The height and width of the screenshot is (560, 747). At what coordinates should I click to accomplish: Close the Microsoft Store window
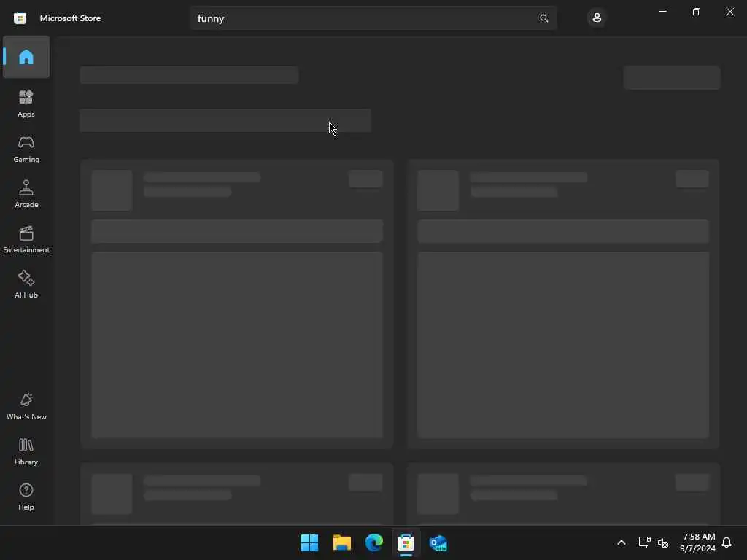[729, 12]
